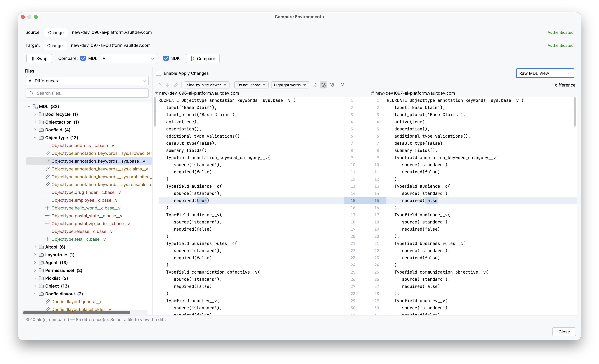Viewport: 599px width, 364px height.
Task: Click lock icon beside new-dev1097 header
Action: [x=372, y=93]
